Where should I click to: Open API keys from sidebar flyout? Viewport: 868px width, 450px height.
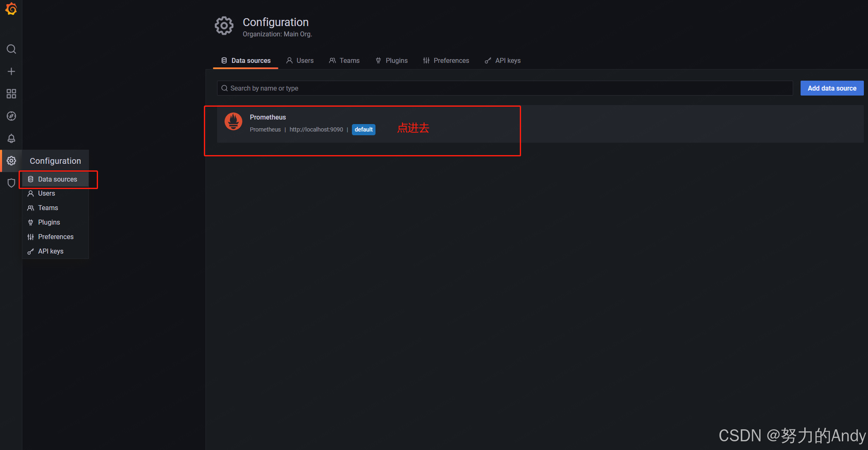click(x=50, y=251)
